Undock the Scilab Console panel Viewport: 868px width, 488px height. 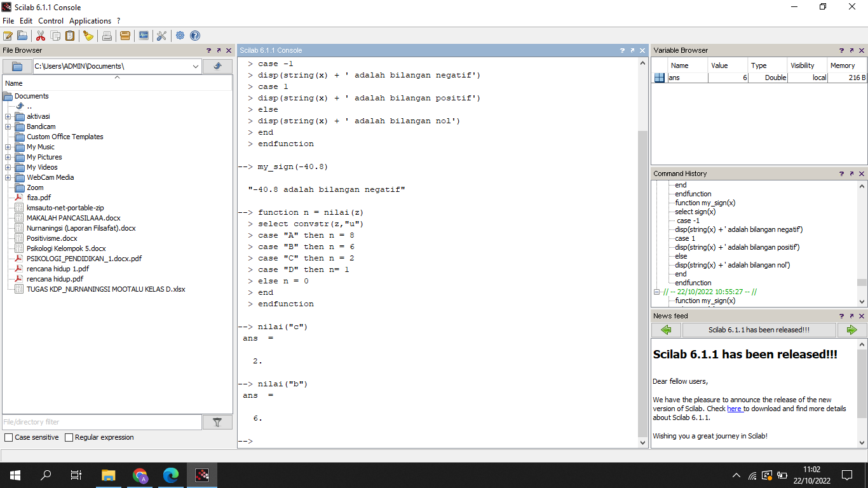(x=632, y=50)
